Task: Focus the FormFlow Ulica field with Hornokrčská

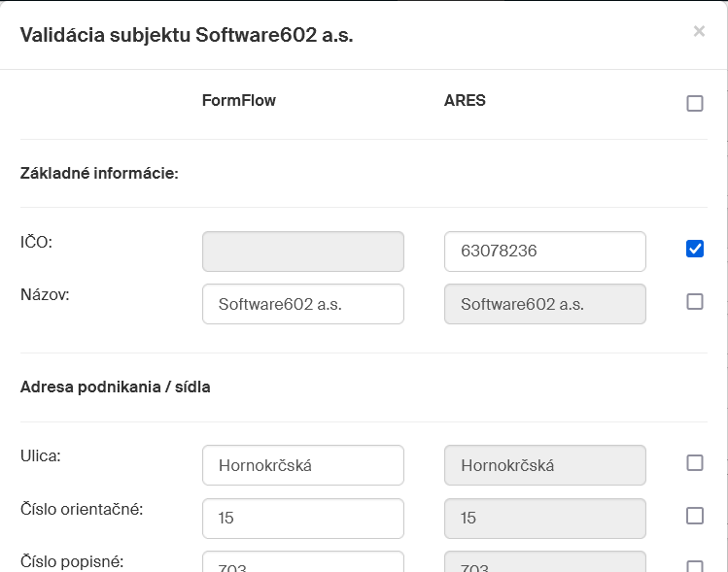Action: (302, 465)
